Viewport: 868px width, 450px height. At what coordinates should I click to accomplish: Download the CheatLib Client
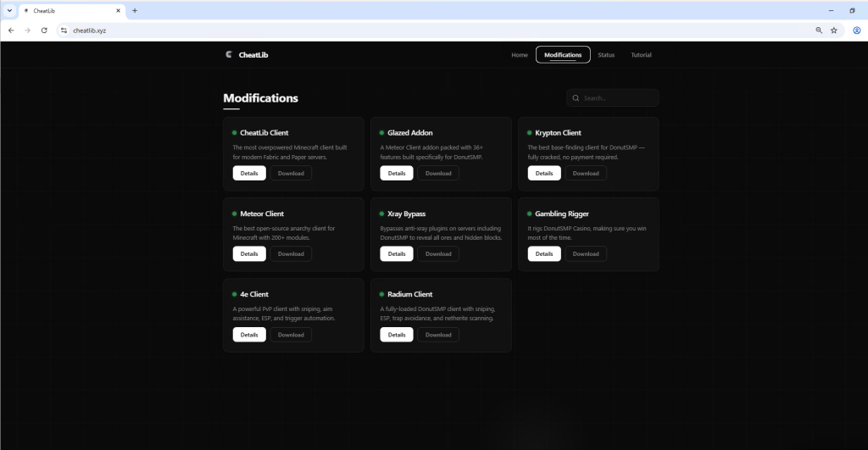point(291,173)
